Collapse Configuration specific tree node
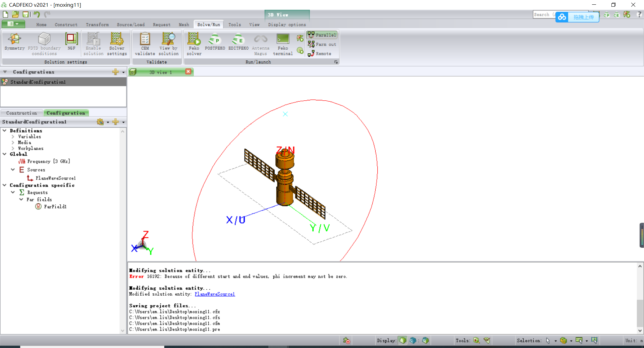This screenshot has width=644, height=348. [x=5, y=185]
